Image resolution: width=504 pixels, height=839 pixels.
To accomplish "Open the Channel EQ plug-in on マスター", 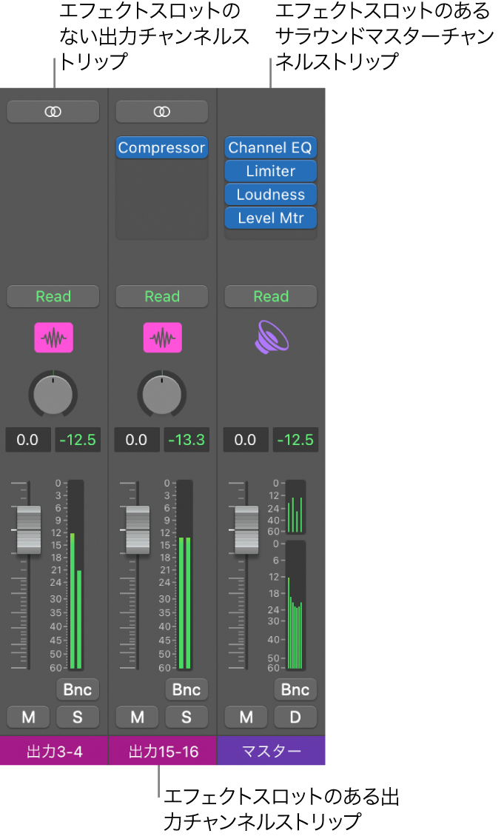I will coord(270,147).
